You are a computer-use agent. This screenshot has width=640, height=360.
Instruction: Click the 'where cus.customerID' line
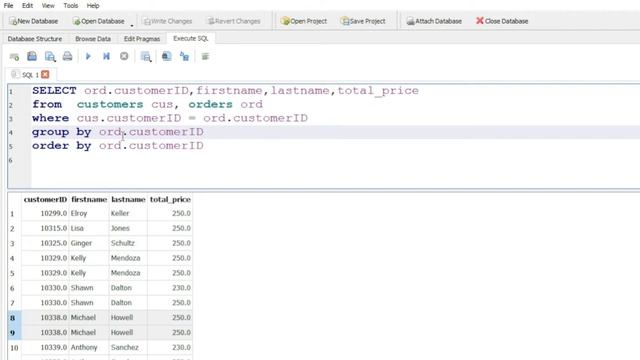[170, 118]
